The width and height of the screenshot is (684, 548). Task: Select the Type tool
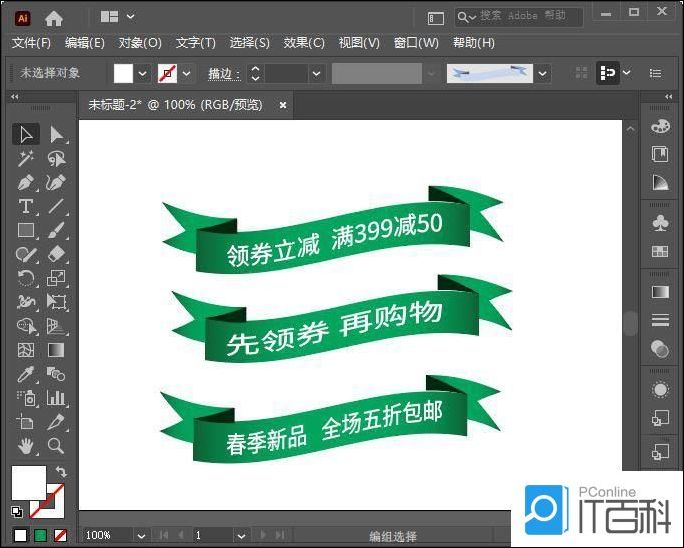26,206
